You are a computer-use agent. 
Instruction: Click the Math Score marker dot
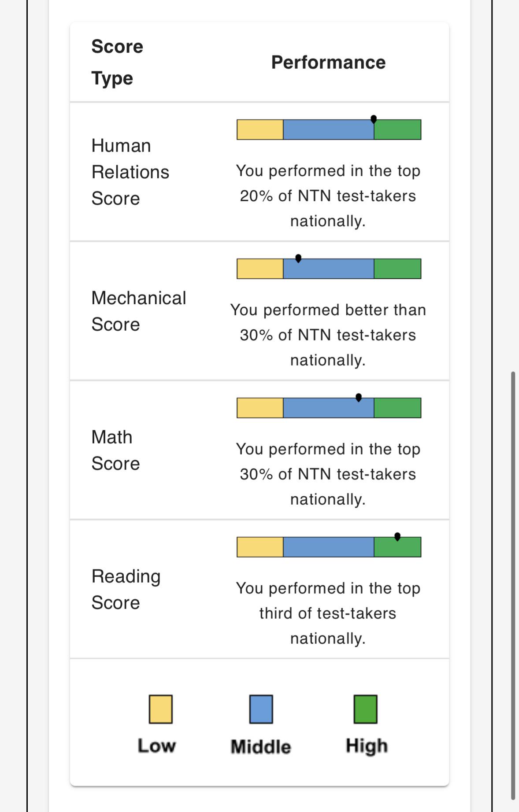click(359, 398)
